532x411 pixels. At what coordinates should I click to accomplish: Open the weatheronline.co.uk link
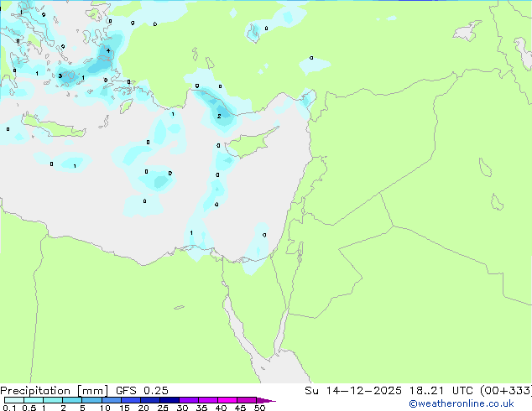(x=462, y=403)
